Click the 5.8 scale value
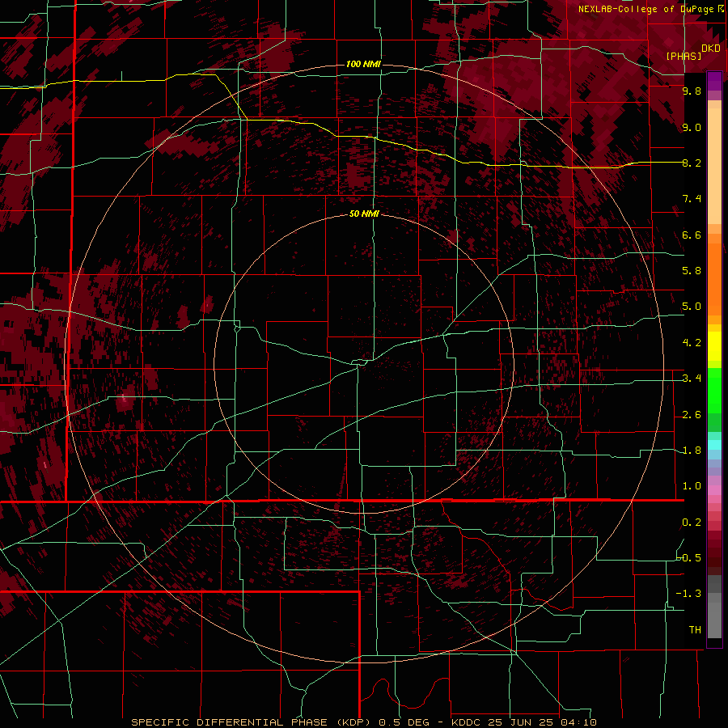The image size is (728, 728). point(692,271)
